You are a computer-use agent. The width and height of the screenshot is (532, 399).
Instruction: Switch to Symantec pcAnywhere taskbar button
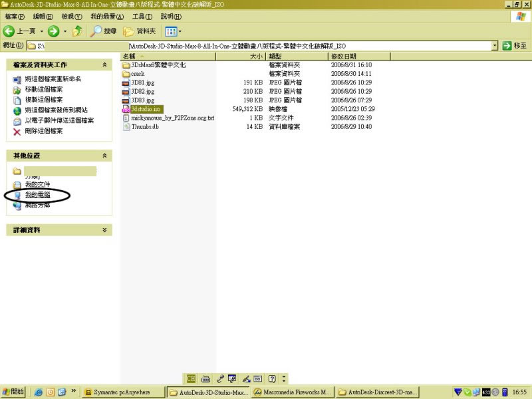tap(124, 392)
